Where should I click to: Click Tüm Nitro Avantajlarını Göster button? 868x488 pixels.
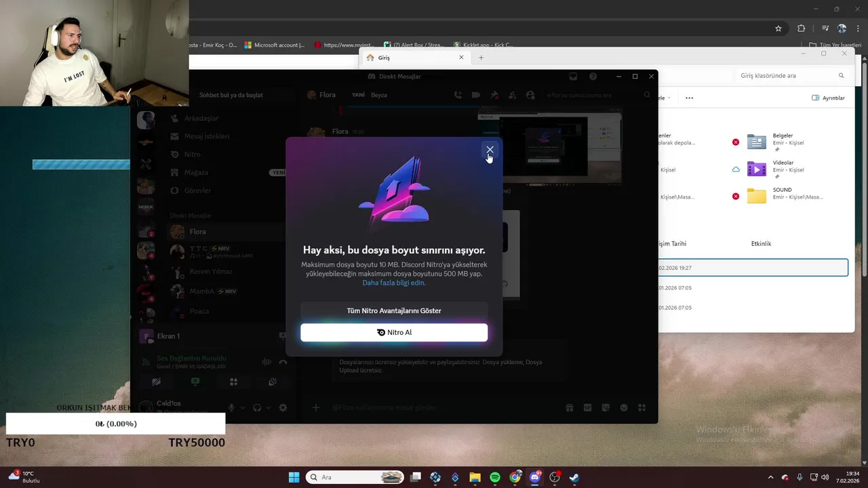point(394,310)
